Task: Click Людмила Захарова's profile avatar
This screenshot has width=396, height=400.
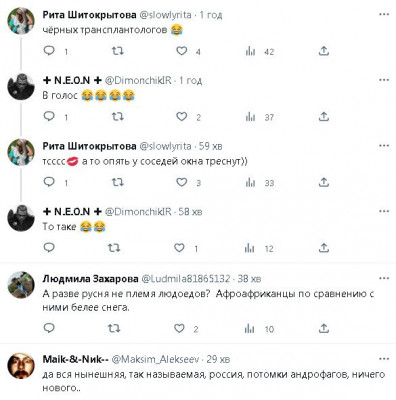Action: click(x=21, y=285)
